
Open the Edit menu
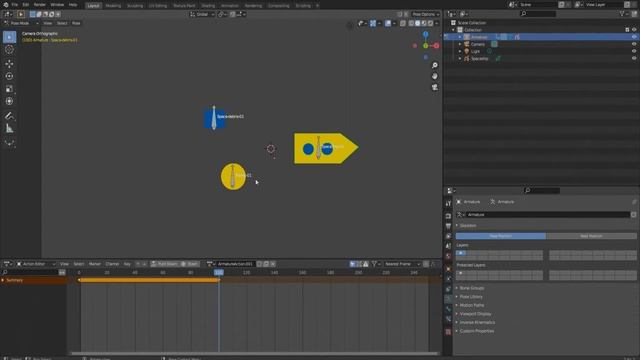(x=26, y=5)
